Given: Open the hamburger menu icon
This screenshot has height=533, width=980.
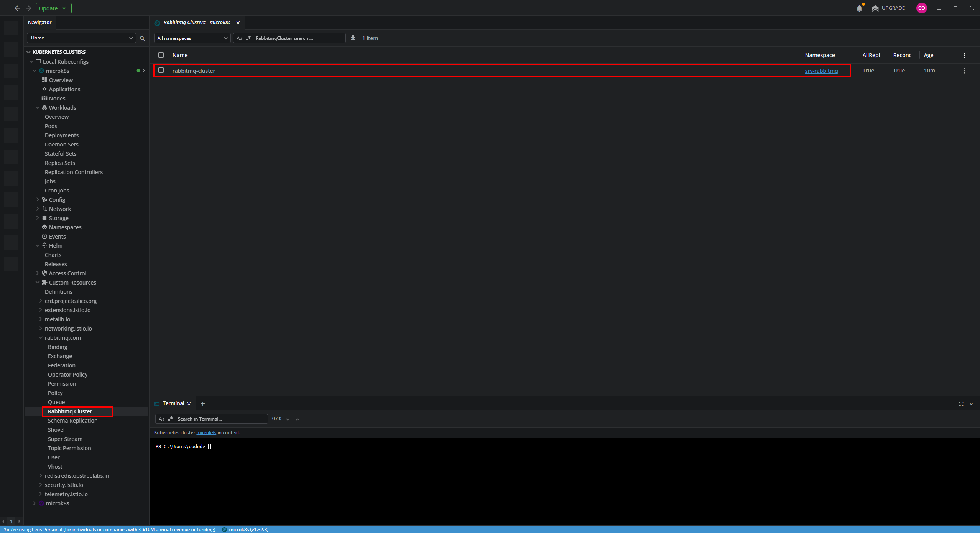Looking at the screenshot, I should click(x=6, y=8).
